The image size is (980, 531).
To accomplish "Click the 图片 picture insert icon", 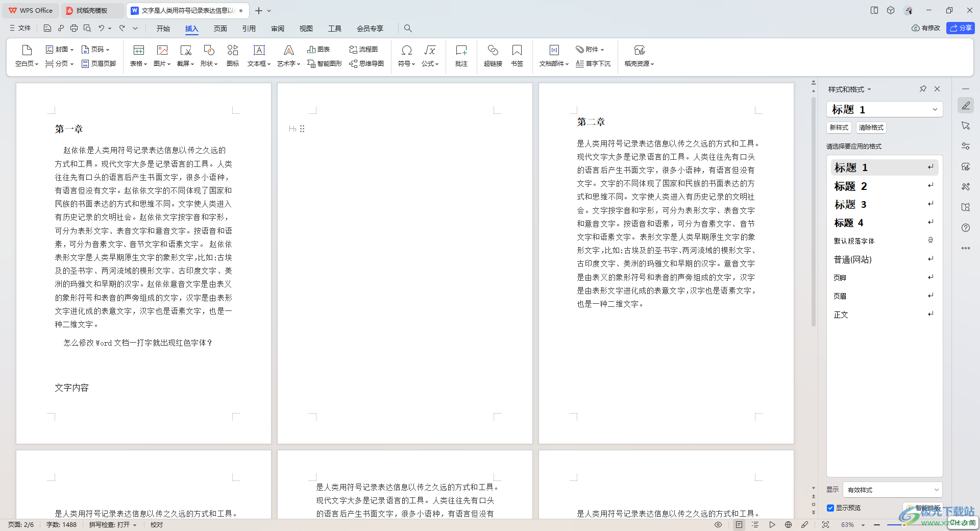I will [162, 56].
